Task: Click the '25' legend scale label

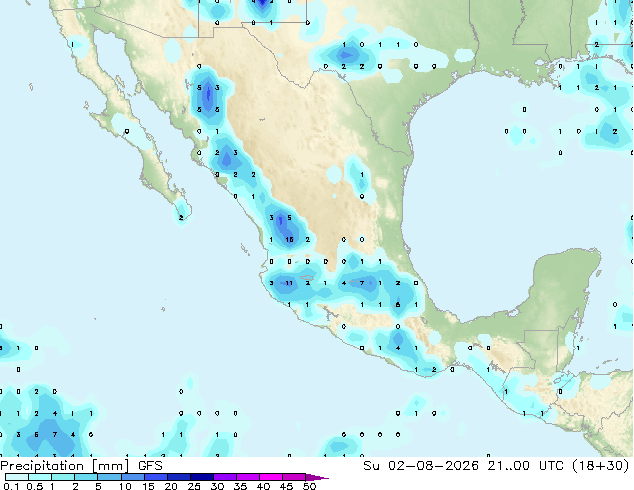Action: (x=194, y=486)
